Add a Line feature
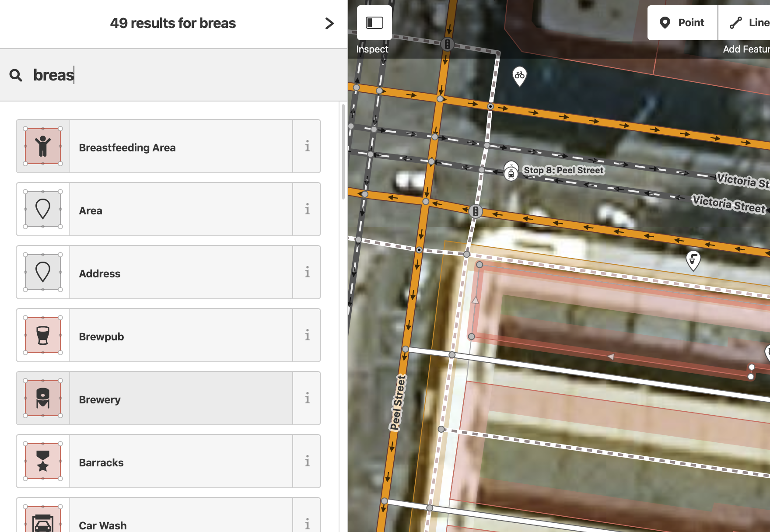The width and height of the screenshot is (770, 532). tap(744, 23)
